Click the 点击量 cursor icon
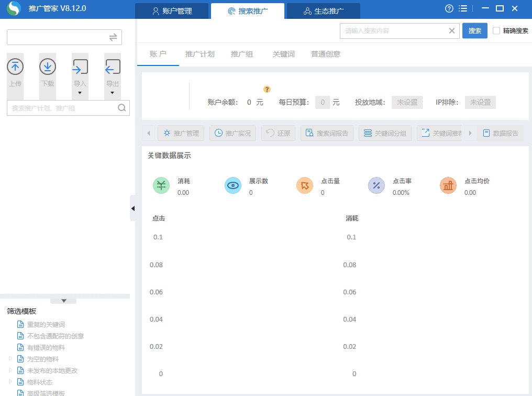Screen dimensions: 532x396 [x=305, y=185]
